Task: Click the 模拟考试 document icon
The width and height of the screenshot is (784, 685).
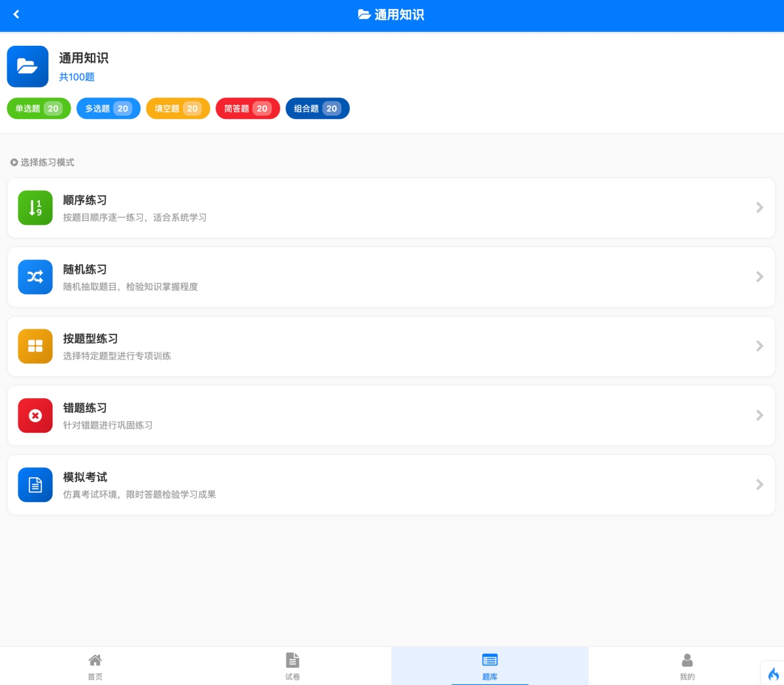Action: pos(35,485)
